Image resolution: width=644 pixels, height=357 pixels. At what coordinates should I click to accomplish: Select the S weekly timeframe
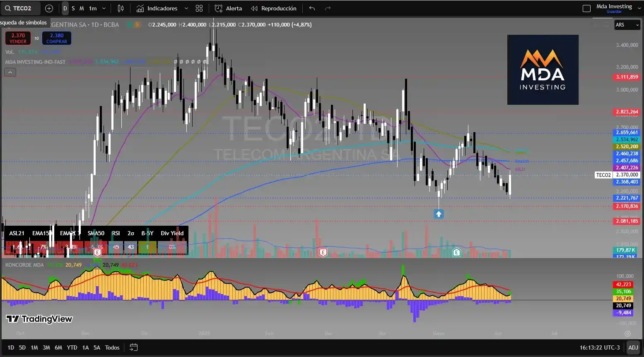click(73, 8)
